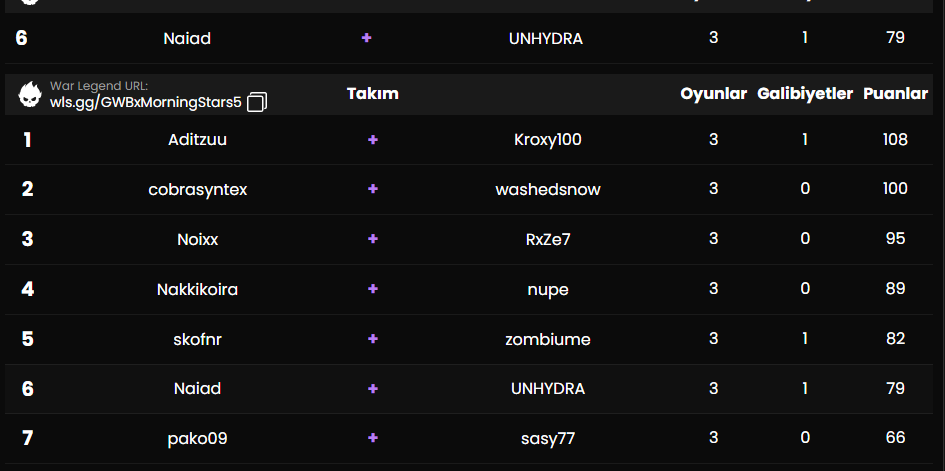
Task: Click the 95 points value
Action: coord(896,239)
